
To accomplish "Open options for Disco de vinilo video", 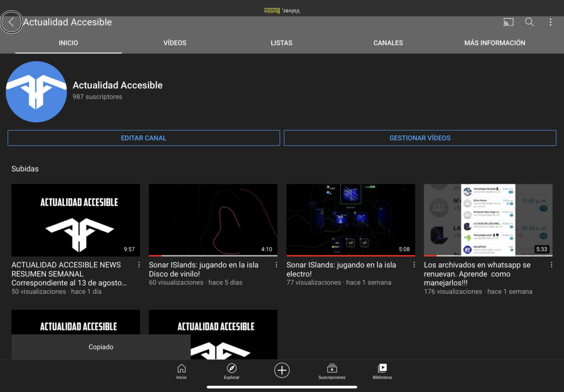I will [x=276, y=265].
